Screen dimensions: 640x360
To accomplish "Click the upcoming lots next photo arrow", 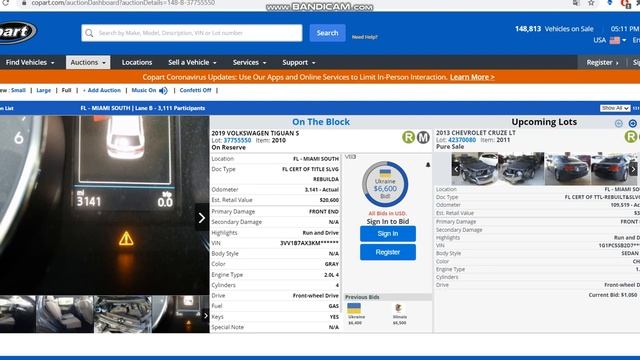I will click(633, 169).
